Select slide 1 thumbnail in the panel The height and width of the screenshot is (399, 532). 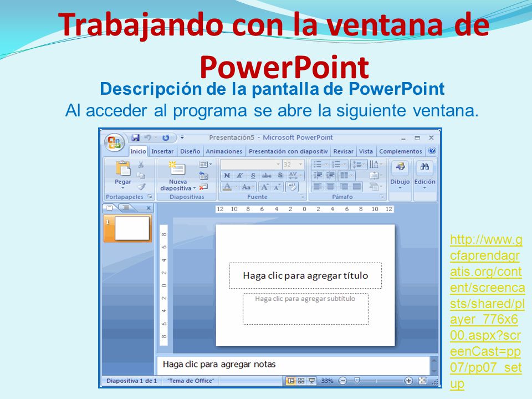pos(127,228)
